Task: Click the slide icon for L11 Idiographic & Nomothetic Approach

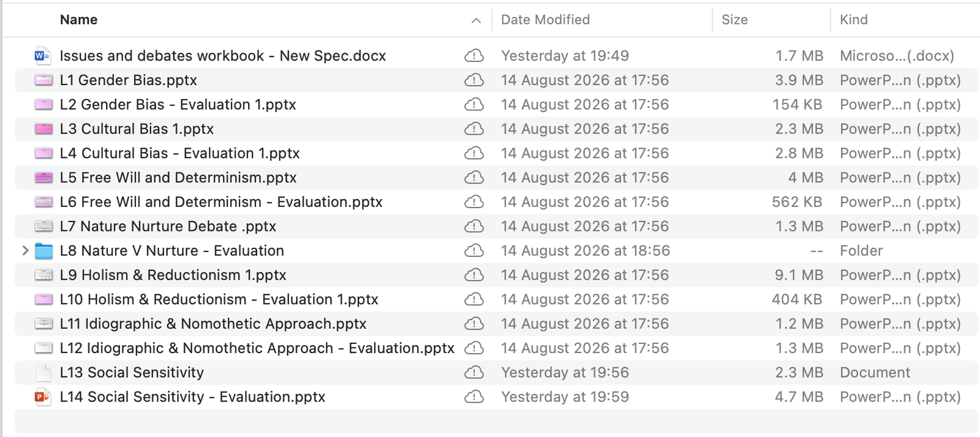Action: [x=43, y=324]
